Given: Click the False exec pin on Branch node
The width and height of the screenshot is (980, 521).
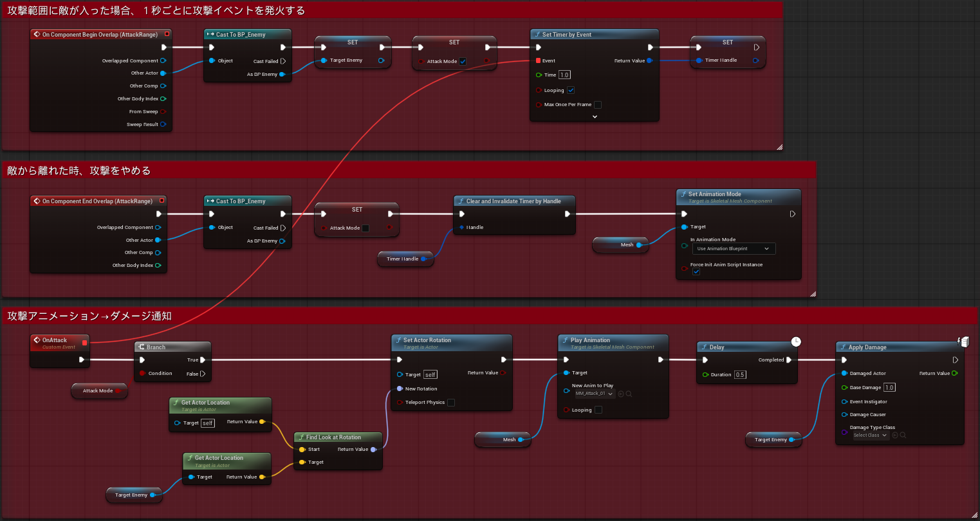Looking at the screenshot, I should point(203,374).
